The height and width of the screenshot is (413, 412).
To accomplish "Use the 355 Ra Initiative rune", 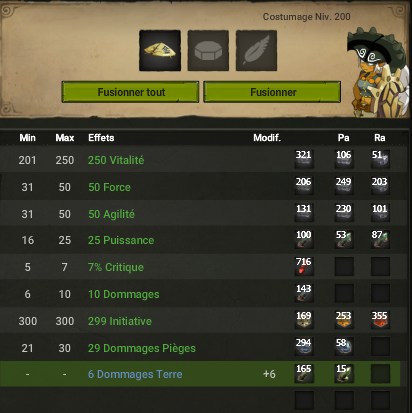I will [380, 320].
